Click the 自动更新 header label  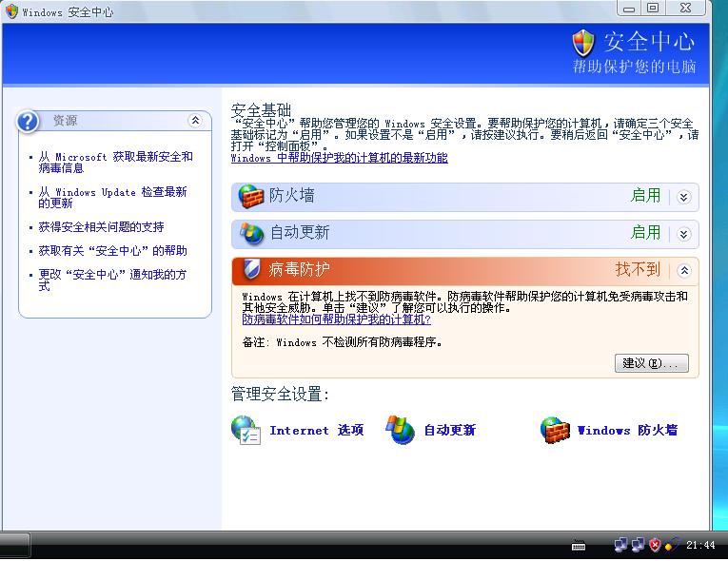tap(300, 232)
